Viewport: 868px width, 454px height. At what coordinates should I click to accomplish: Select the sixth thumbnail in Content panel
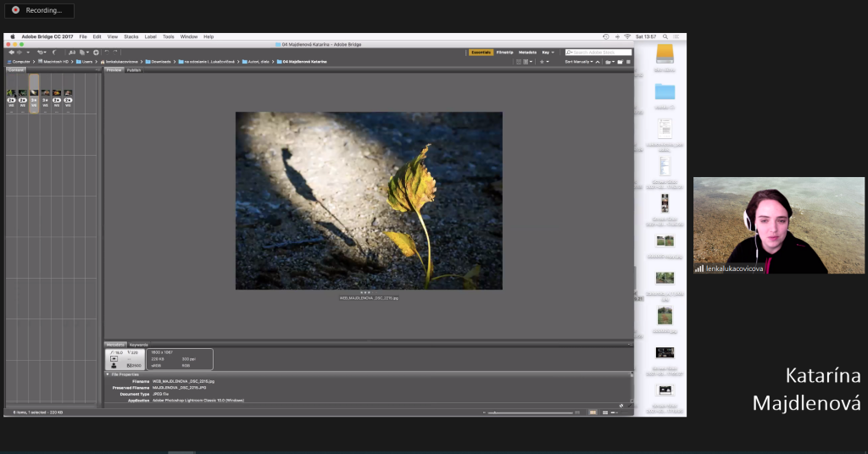68,93
